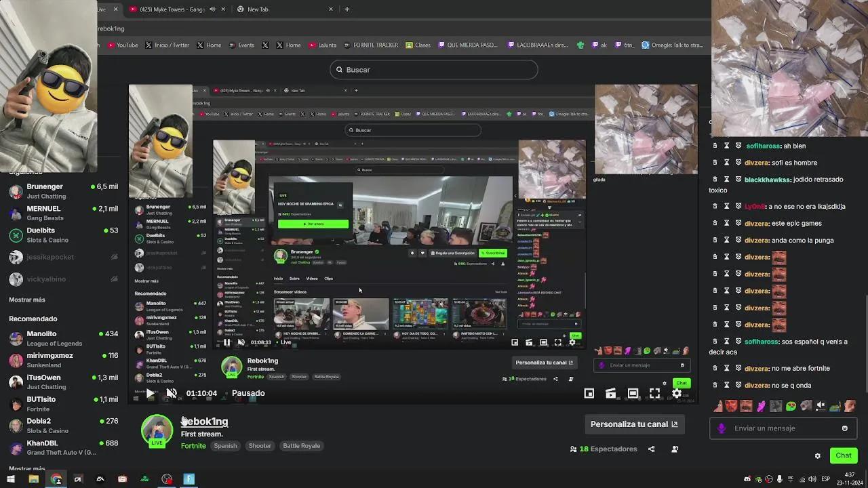Viewport: 868px width, 488px height.
Task: Mute the Myke Towers tab audio icon
Action: point(212,9)
